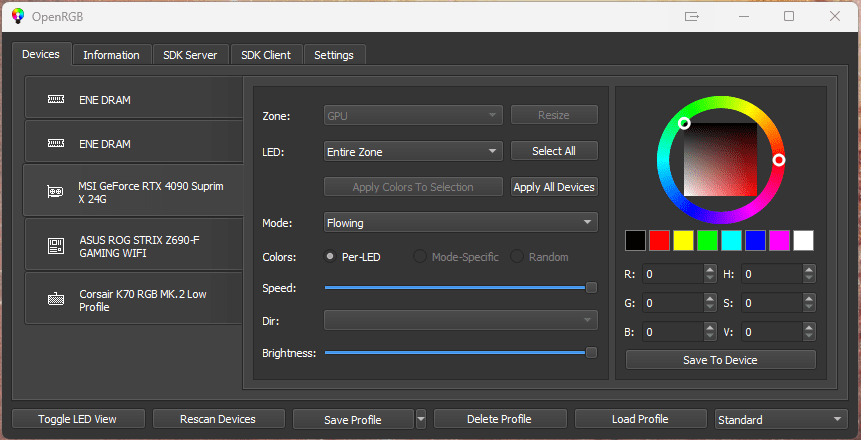Open the Dir dropdown
The height and width of the screenshot is (440, 861).
[460, 320]
